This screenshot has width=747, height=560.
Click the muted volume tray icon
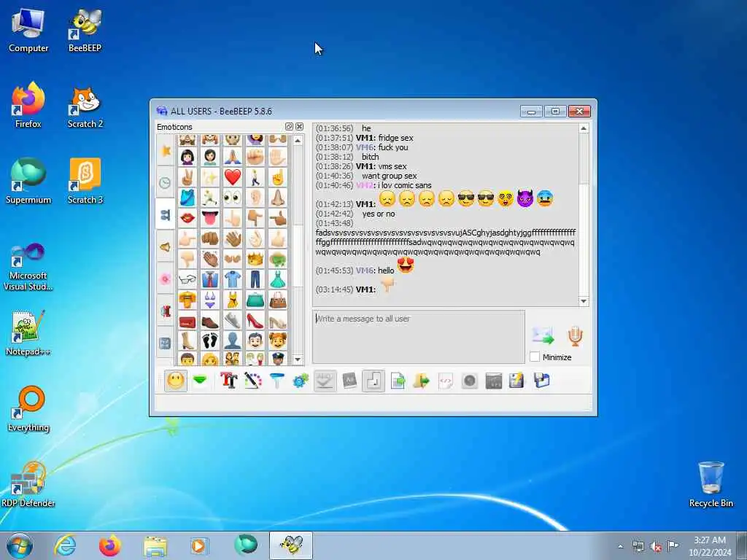656,546
